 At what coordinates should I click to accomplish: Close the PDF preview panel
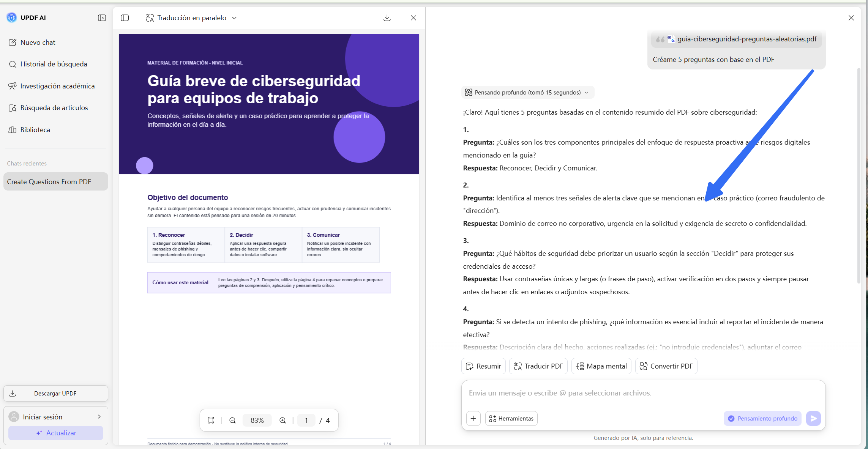pyautogui.click(x=413, y=18)
